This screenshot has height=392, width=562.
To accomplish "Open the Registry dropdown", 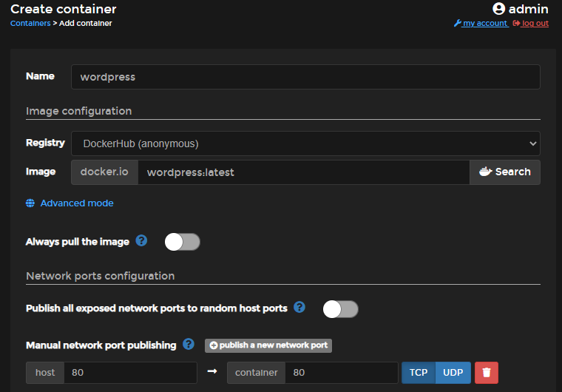I will (305, 143).
